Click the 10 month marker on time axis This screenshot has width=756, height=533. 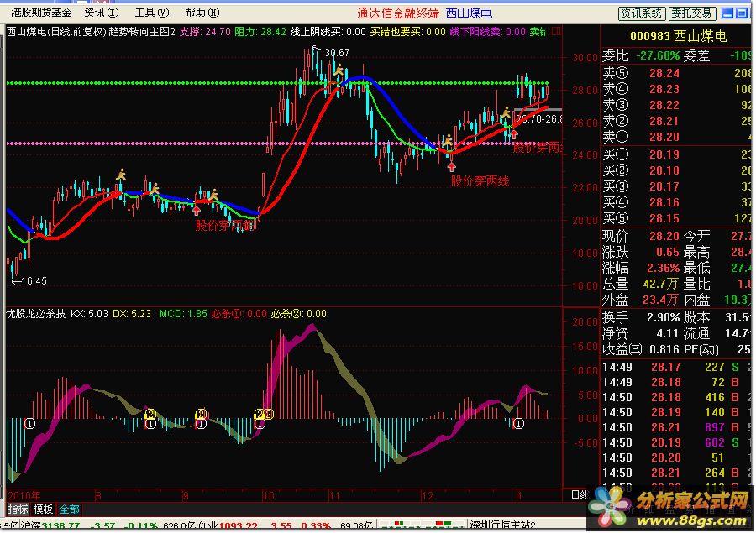coord(269,495)
